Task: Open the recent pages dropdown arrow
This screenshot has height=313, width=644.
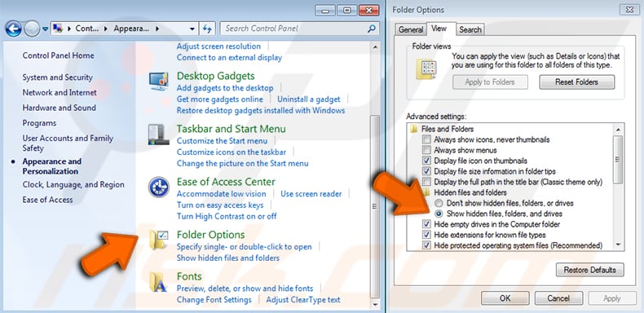Action: [45, 29]
